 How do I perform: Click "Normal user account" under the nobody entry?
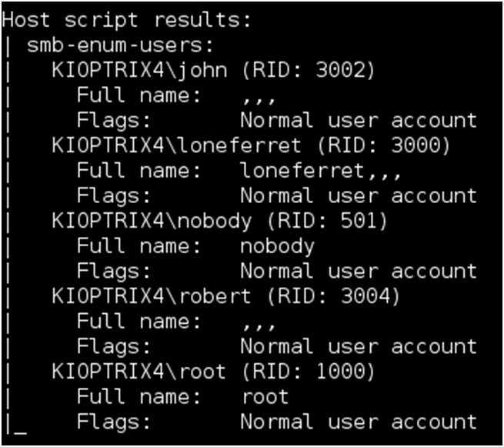(358, 272)
